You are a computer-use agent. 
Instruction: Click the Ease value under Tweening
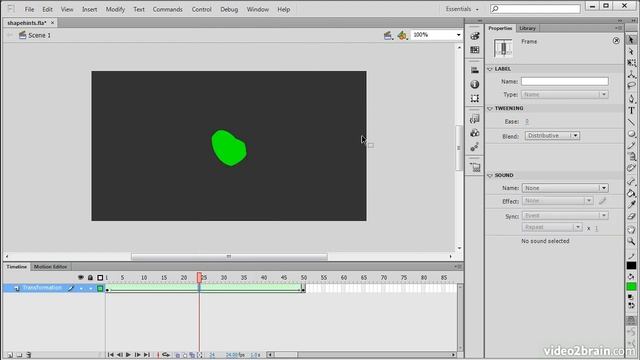click(527, 122)
